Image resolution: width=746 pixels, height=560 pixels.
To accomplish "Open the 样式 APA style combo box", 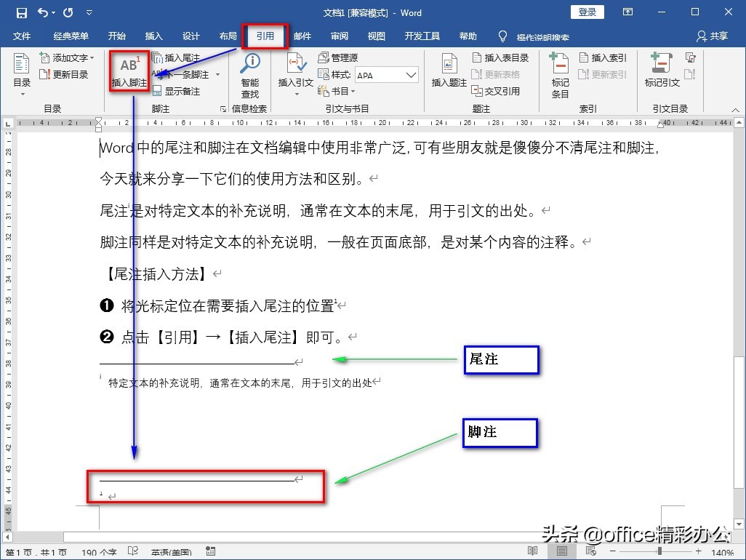I will pyautogui.click(x=387, y=75).
